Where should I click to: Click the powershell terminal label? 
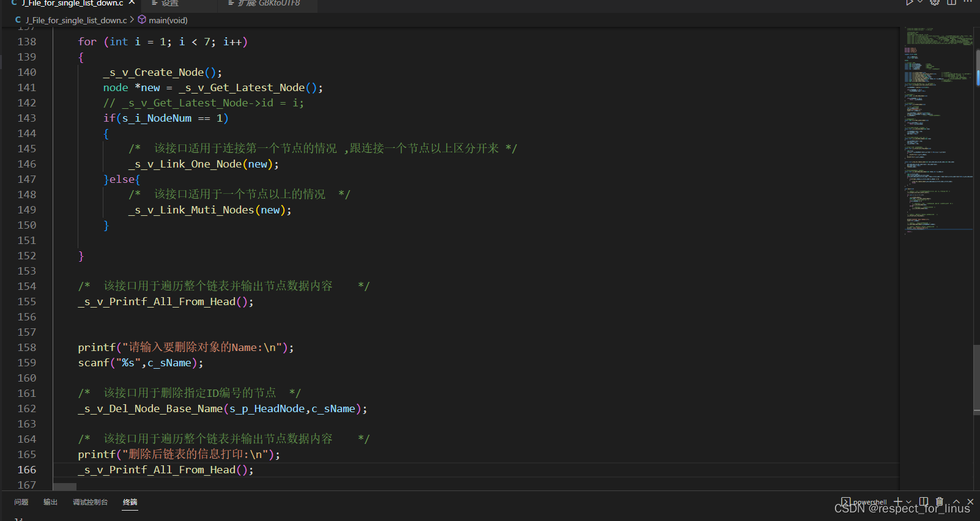[x=870, y=502]
